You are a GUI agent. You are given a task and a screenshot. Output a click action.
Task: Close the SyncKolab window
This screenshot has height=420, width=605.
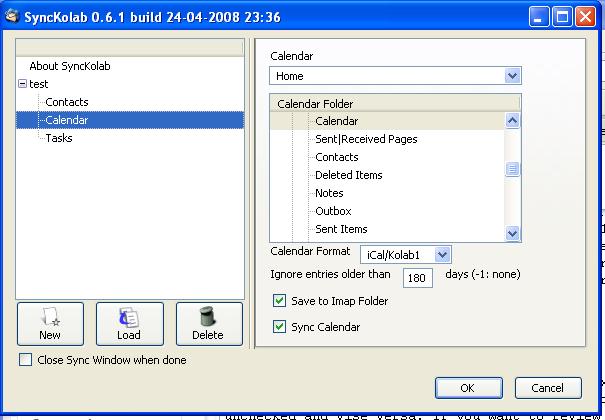(x=585, y=17)
